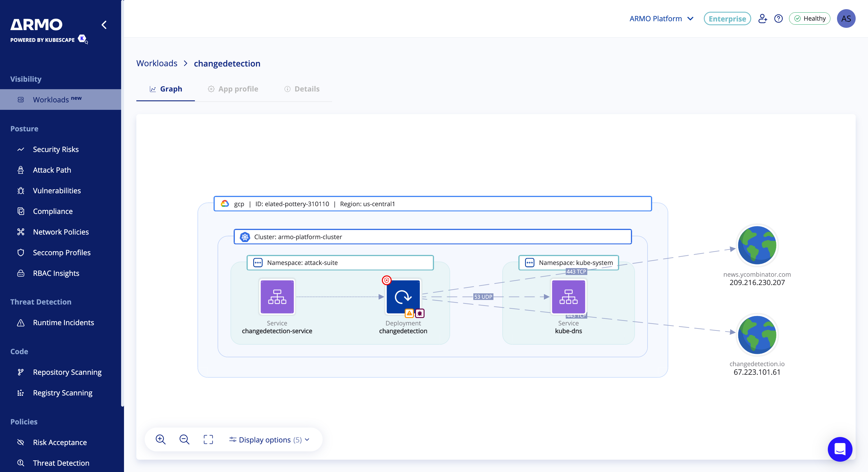Screen dimensions: 868x472
Task: Click the sidebar scrollbar
Action: 123,203
